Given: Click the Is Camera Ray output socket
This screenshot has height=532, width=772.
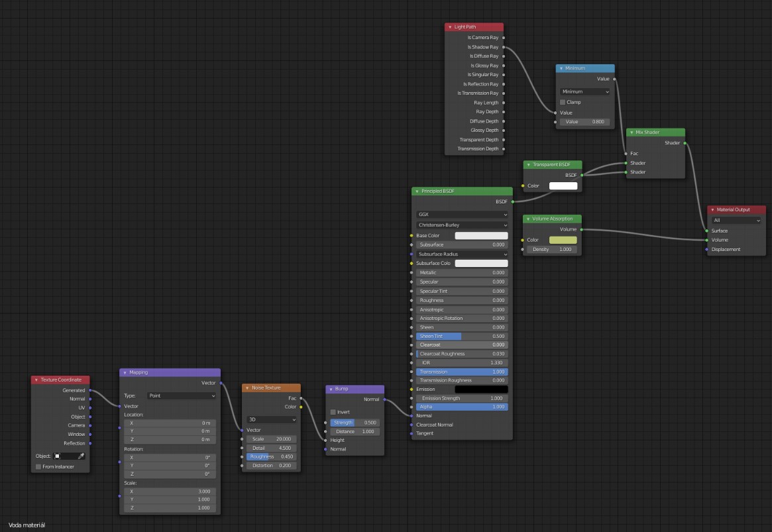Looking at the screenshot, I should click(x=503, y=38).
